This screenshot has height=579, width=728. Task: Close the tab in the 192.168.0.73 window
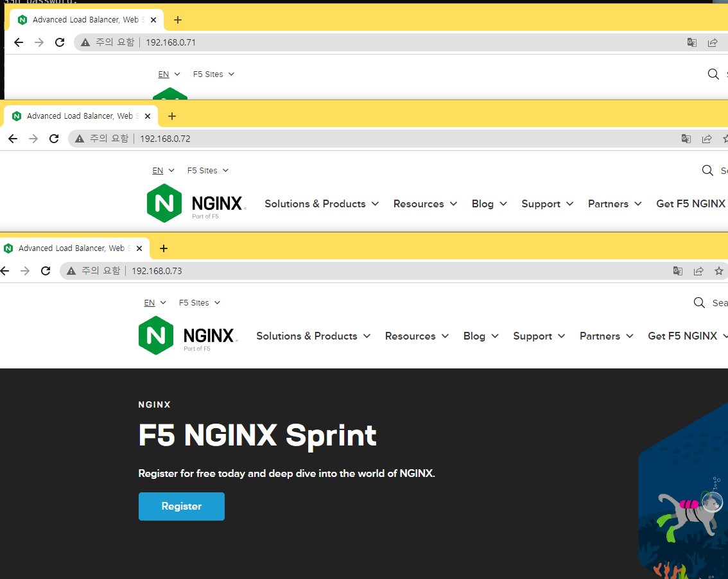coord(139,248)
